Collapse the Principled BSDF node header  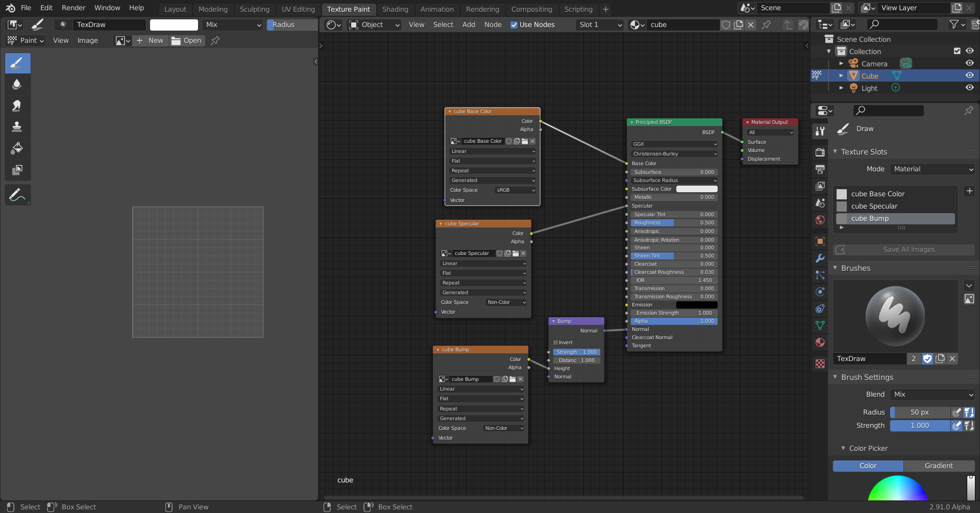tap(632, 122)
